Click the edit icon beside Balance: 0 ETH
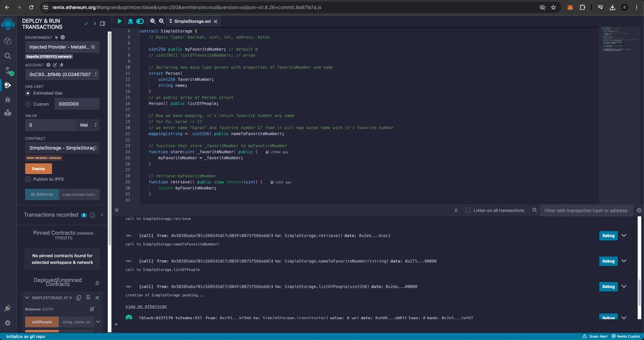The image size is (644, 340). [x=92, y=309]
